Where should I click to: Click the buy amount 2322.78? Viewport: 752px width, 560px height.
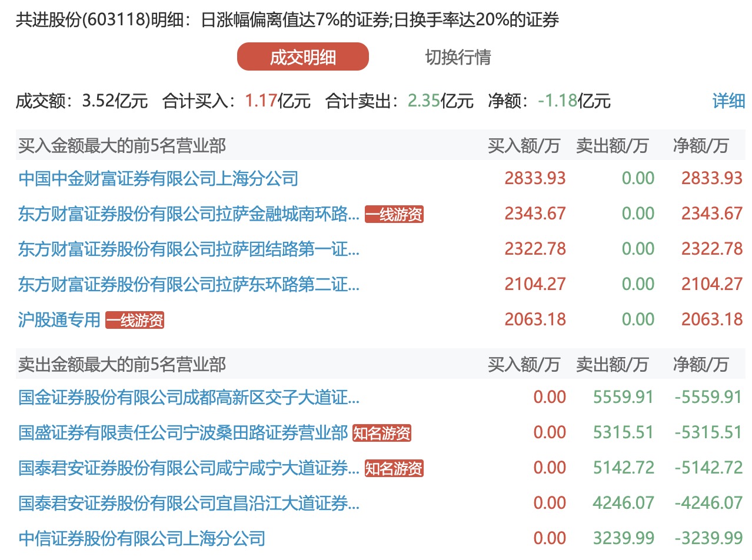[x=535, y=249]
